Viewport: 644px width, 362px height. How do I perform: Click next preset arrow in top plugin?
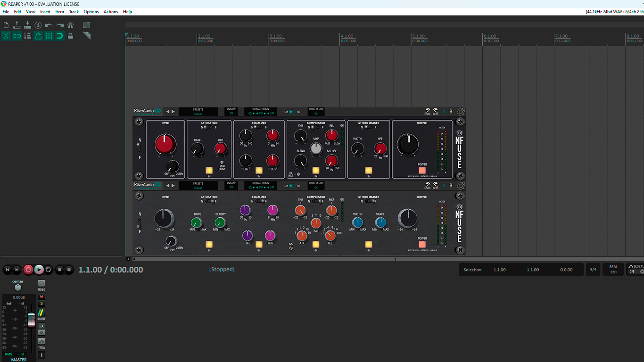click(173, 112)
